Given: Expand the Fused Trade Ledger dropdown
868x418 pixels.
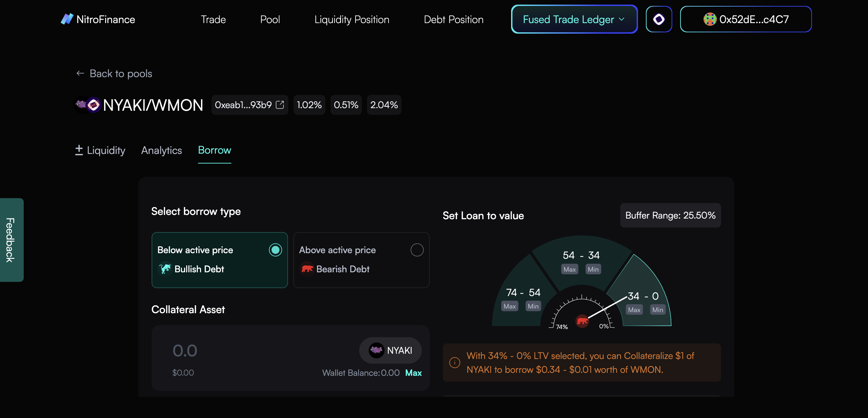Looking at the screenshot, I should coord(574,19).
